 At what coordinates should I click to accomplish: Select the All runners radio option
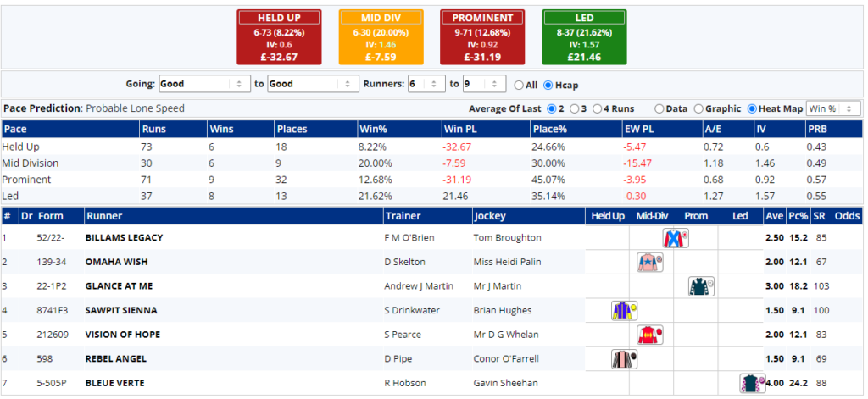[519, 85]
